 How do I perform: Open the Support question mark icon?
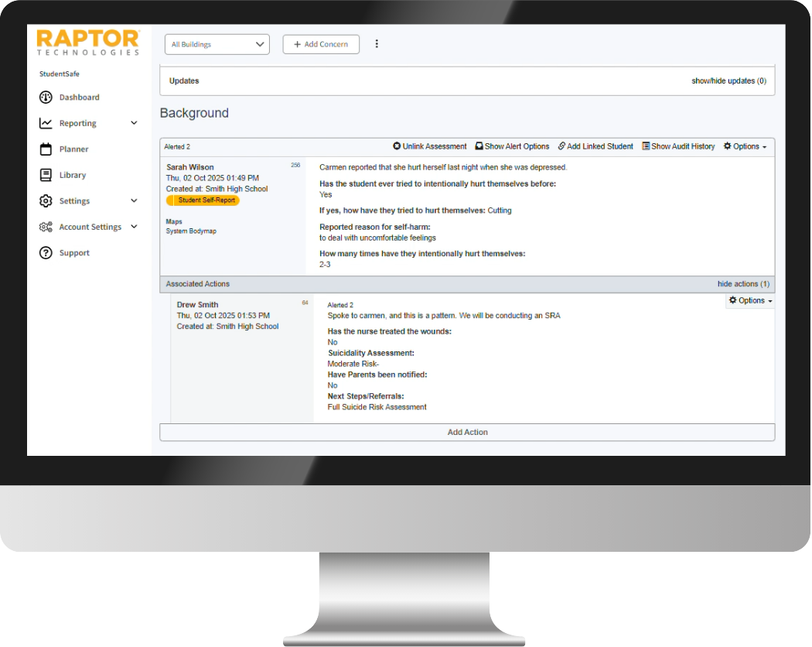46,253
